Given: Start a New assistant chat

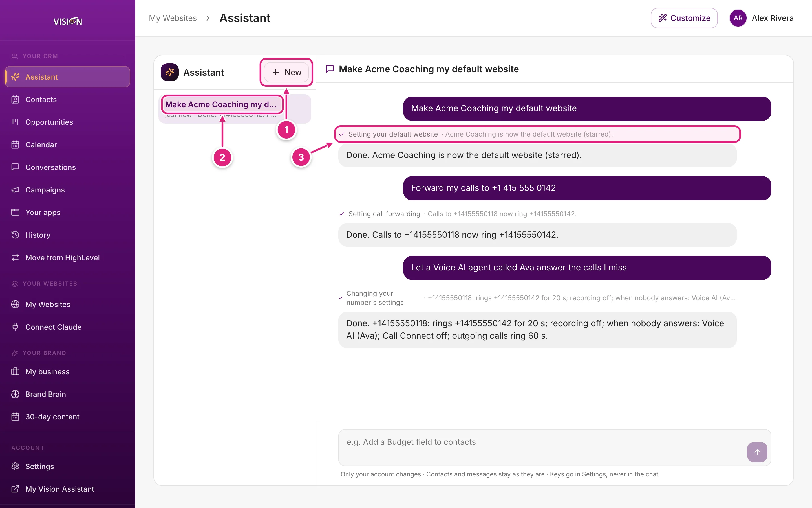Looking at the screenshot, I should point(286,72).
